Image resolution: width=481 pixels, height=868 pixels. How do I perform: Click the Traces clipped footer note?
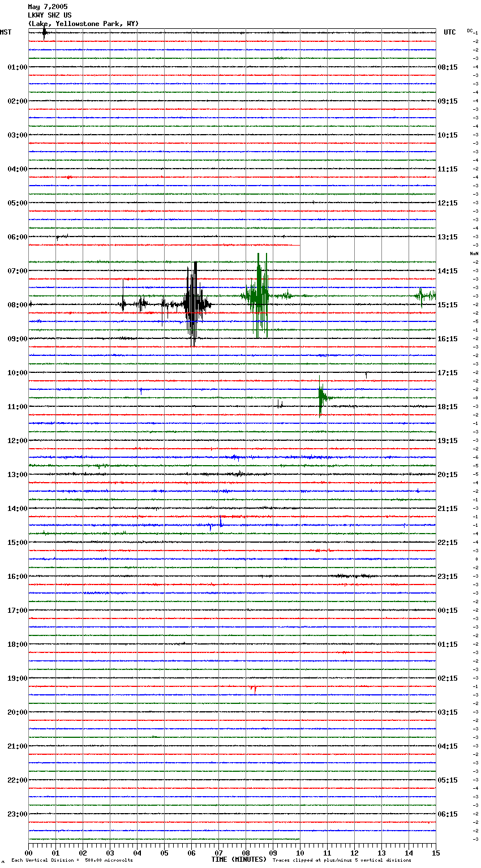pyautogui.click(x=342, y=861)
